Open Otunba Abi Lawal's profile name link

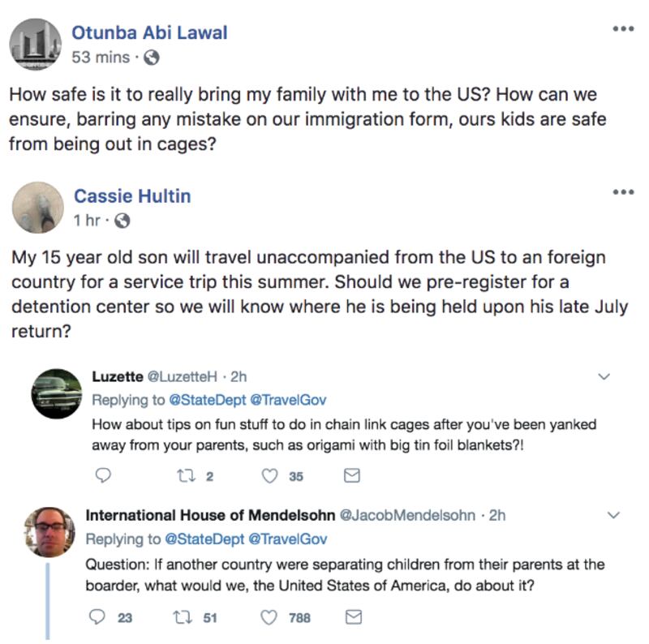(149, 32)
